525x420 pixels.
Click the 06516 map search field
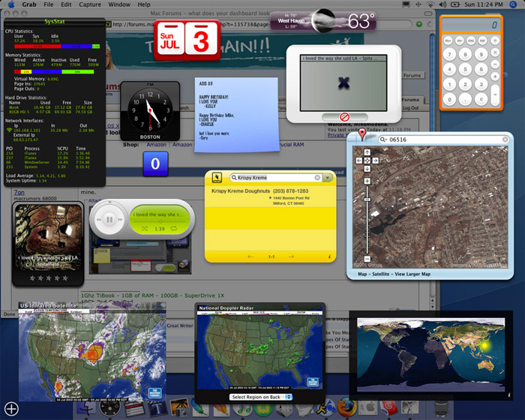coord(444,139)
